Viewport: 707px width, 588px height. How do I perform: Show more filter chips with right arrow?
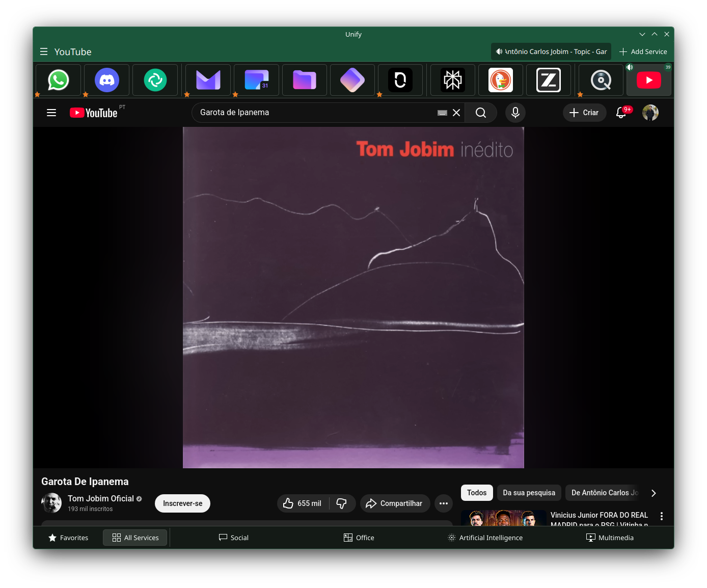pyautogui.click(x=654, y=493)
